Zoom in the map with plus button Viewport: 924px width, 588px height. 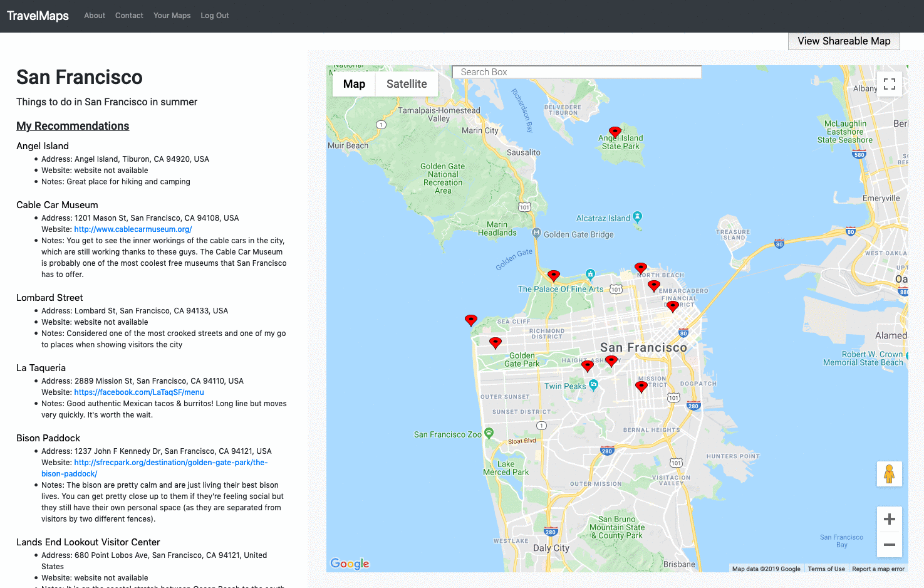[x=890, y=519]
